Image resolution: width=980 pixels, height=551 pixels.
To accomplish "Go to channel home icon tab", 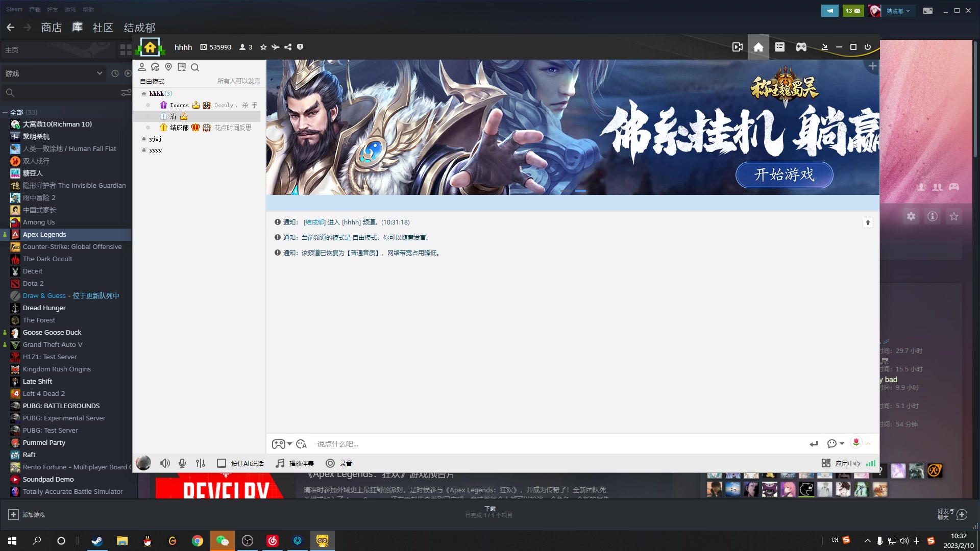I will coord(758,47).
